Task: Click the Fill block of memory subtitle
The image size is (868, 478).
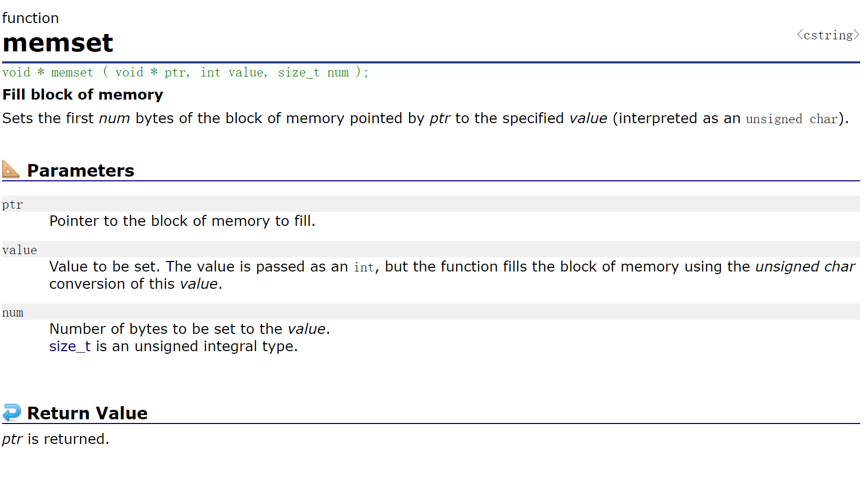Action: 83,94
